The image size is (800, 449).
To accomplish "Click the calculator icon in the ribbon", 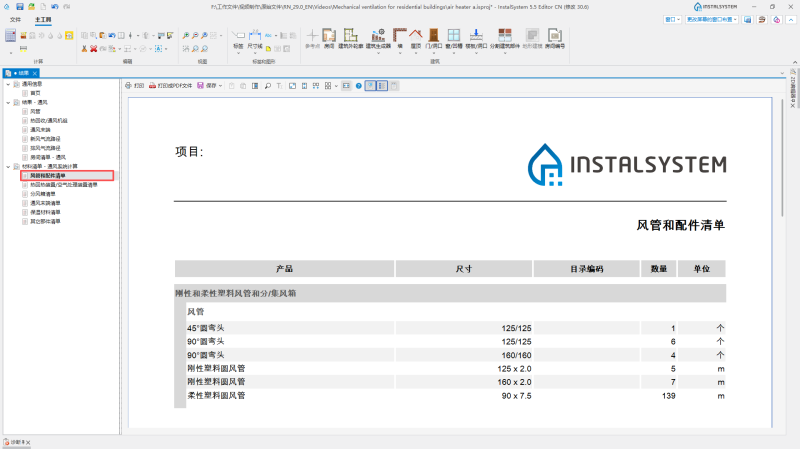I will click(10, 35).
